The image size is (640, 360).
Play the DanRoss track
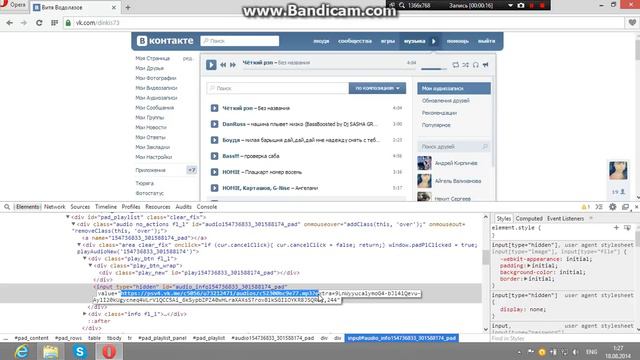point(214,124)
